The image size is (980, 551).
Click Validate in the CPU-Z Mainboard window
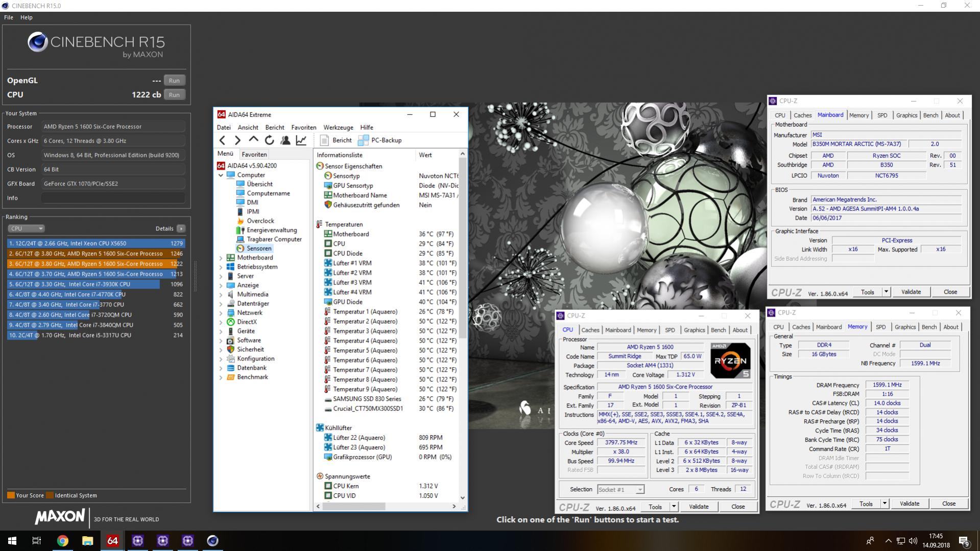[911, 292]
